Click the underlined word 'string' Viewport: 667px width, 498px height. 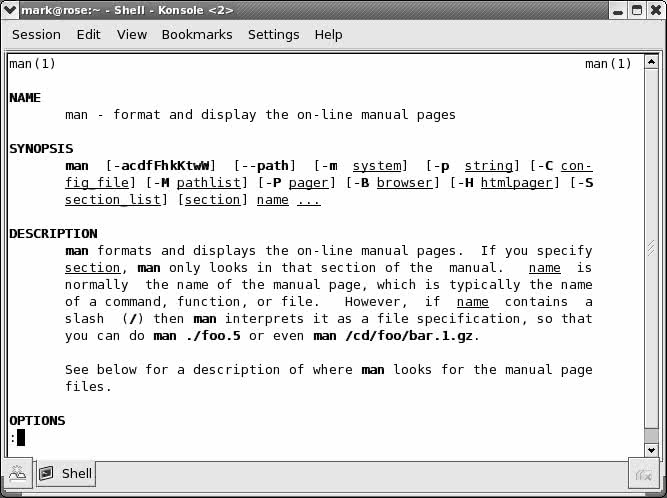coord(488,166)
